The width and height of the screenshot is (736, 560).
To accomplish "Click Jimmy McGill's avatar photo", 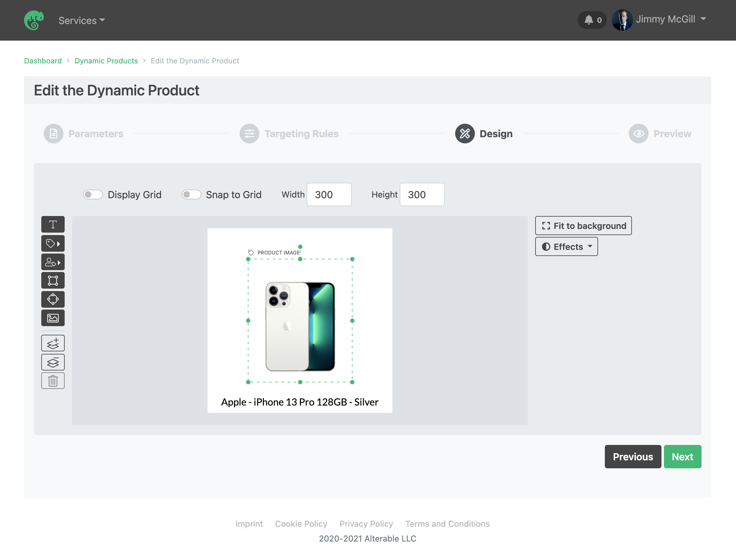I will pyautogui.click(x=622, y=20).
